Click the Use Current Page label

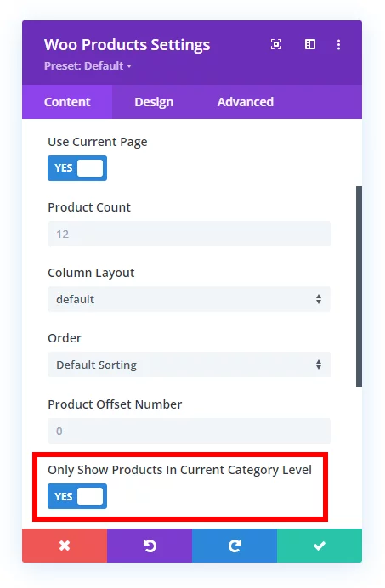click(97, 142)
